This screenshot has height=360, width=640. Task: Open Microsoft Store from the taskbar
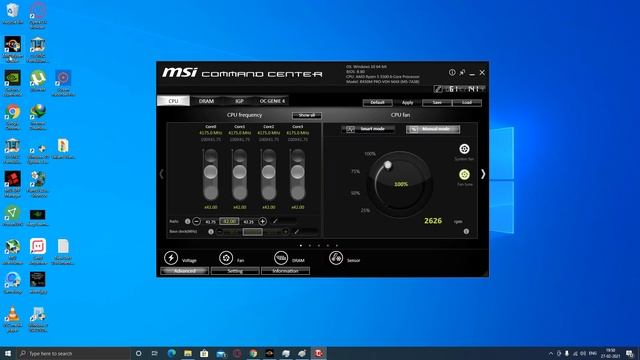(x=204, y=353)
